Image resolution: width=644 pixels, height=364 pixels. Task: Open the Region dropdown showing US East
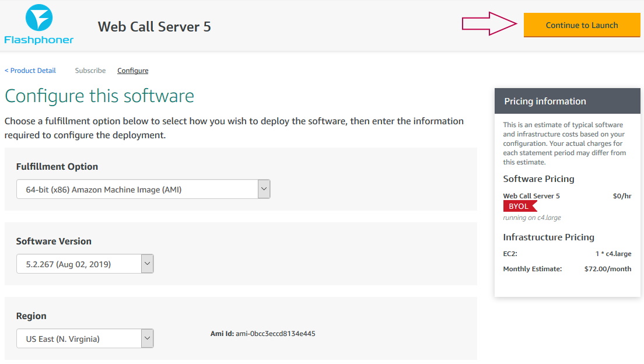pyautogui.click(x=85, y=338)
